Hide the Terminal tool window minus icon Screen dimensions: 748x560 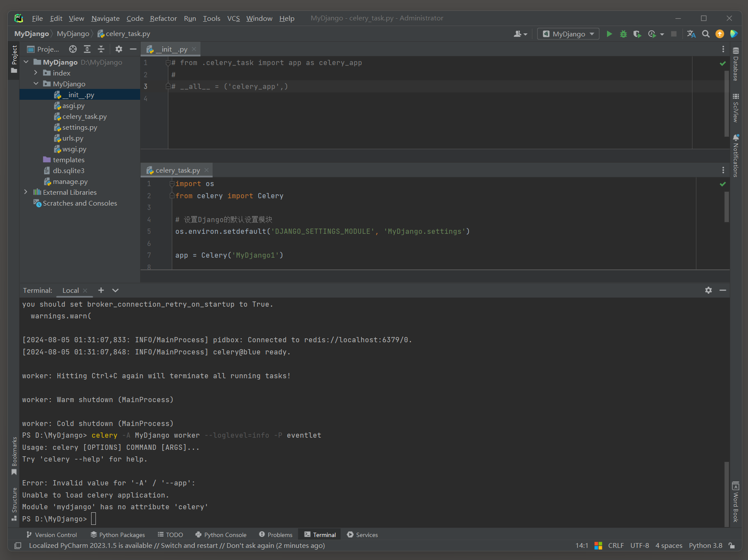pyautogui.click(x=723, y=290)
